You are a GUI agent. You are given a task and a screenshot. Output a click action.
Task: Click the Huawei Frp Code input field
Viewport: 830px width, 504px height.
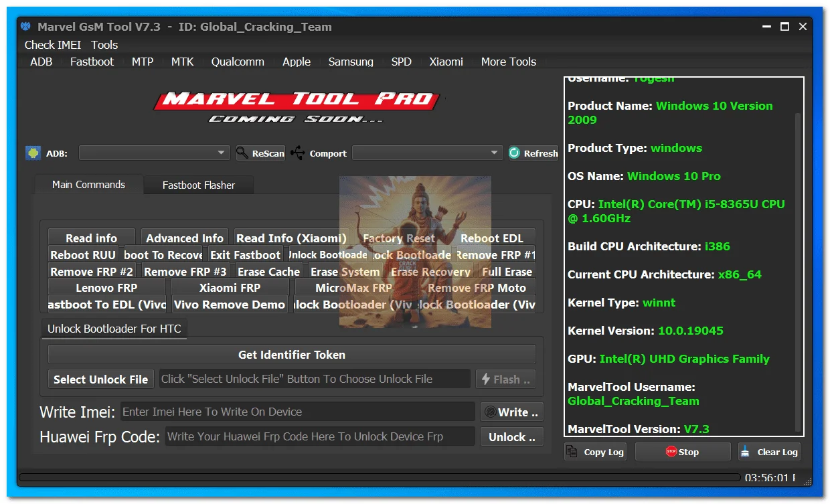coord(320,436)
